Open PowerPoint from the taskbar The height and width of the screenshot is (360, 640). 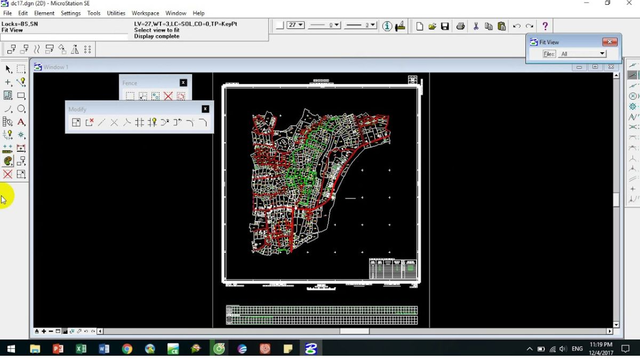click(x=58, y=349)
